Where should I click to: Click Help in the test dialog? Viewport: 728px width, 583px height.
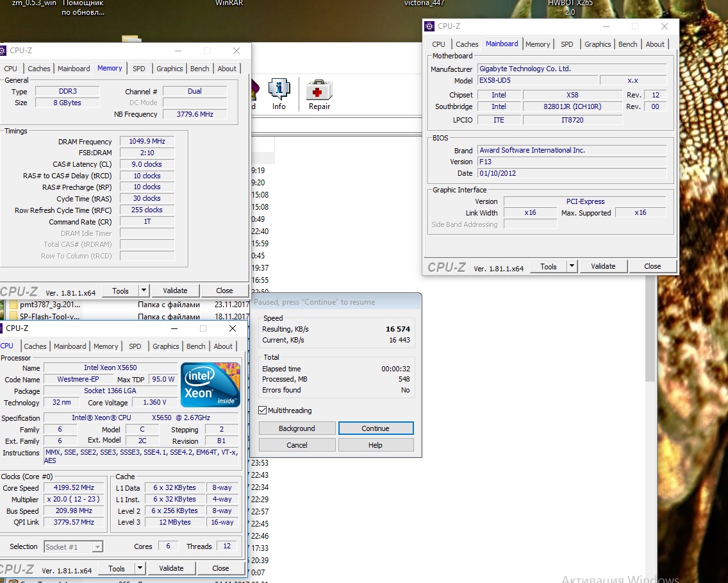coord(376,445)
